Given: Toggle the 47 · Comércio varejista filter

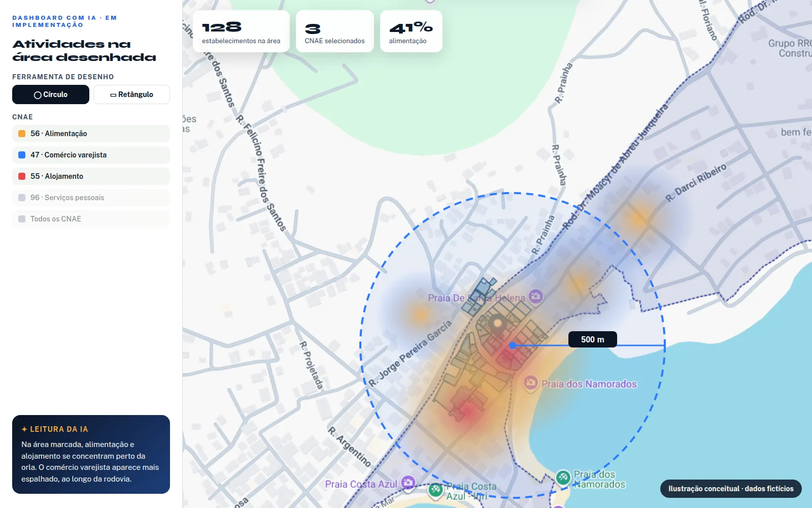Looking at the screenshot, I should [91, 155].
